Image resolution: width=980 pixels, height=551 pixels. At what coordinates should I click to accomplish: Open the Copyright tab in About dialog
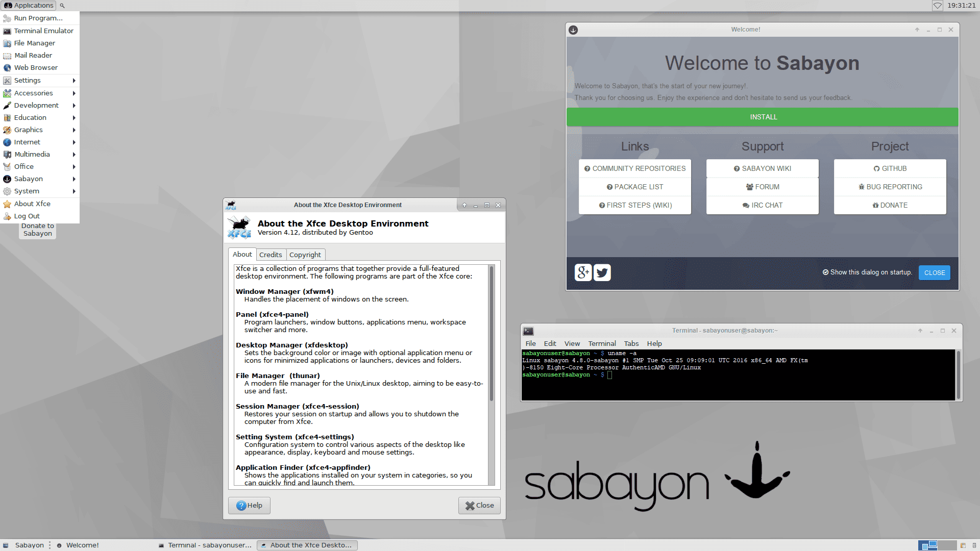coord(305,255)
